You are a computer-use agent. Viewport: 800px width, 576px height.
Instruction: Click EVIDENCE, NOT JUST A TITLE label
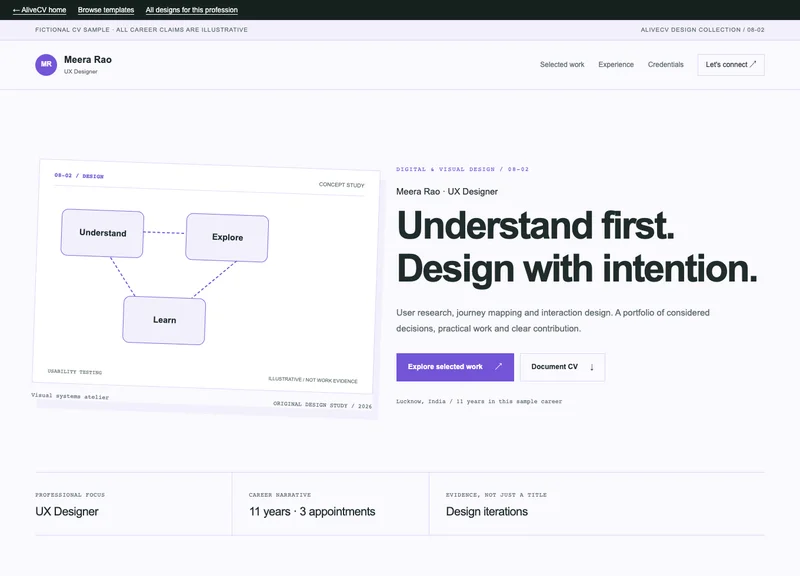[496, 495]
